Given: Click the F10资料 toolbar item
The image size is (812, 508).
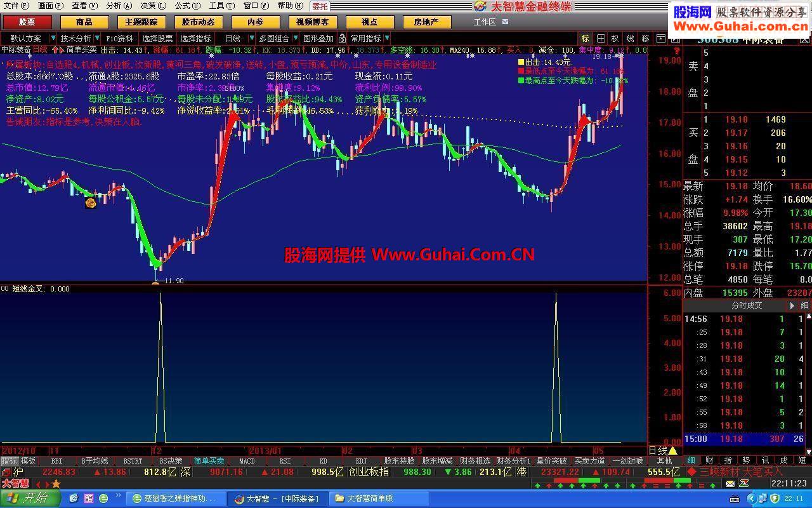Looking at the screenshot, I should [120, 38].
